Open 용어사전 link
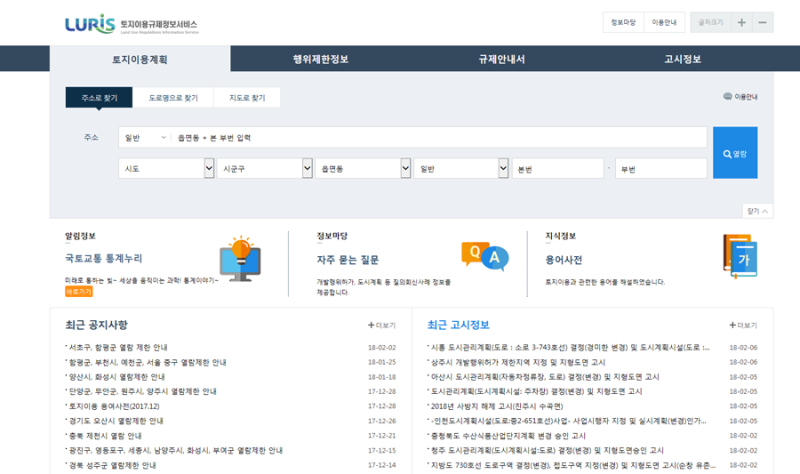Image resolution: width=800 pixels, height=474 pixels. coord(564,260)
